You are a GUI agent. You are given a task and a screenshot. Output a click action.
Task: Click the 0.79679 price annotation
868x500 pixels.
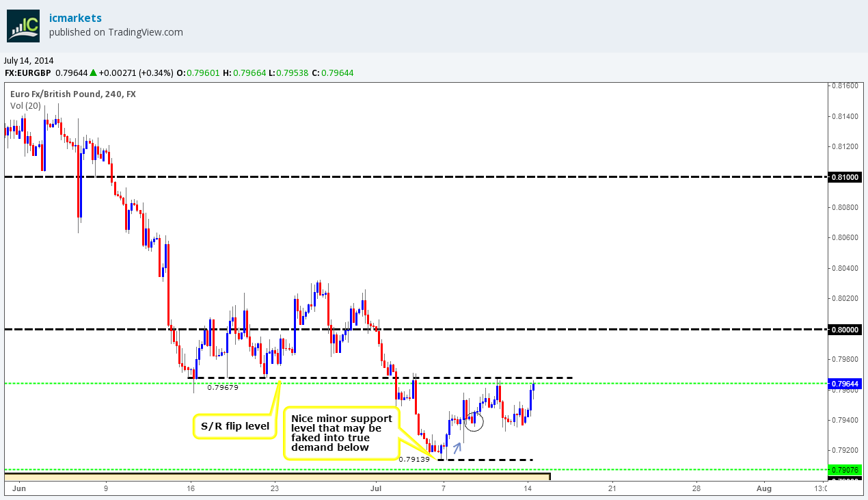(223, 387)
